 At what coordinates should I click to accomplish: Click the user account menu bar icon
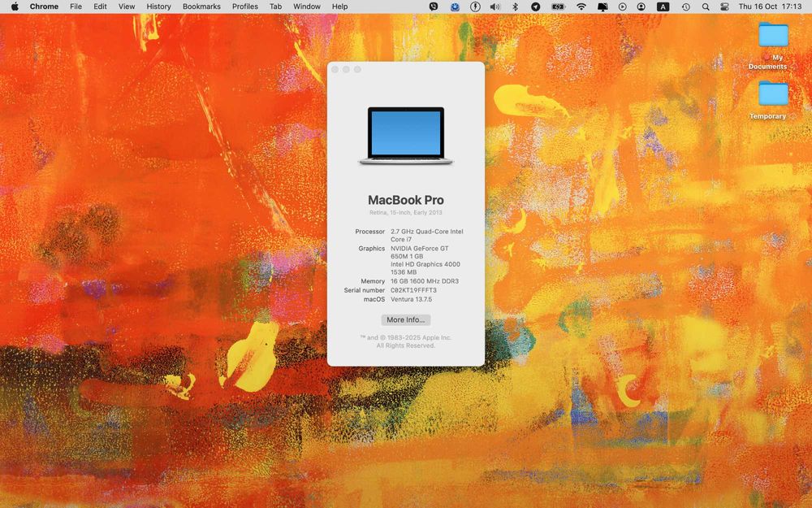(641, 7)
